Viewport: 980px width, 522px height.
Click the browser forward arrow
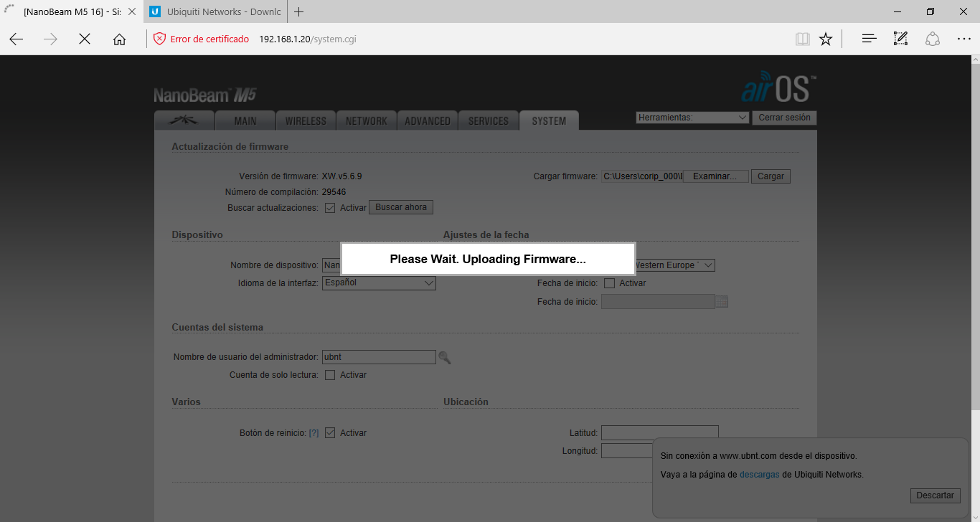(x=50, y=39)
